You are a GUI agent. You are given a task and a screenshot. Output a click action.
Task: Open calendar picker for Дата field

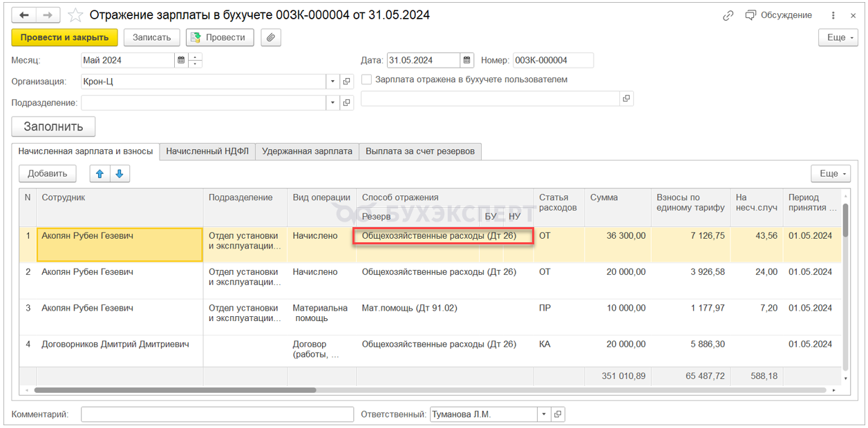[x=467, y=60]
